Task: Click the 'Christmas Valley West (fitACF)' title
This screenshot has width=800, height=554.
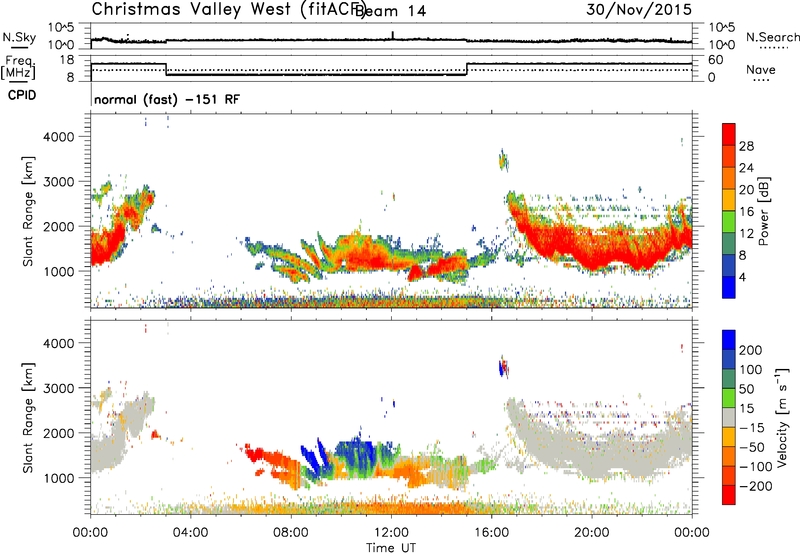Action: pos(228,10)
